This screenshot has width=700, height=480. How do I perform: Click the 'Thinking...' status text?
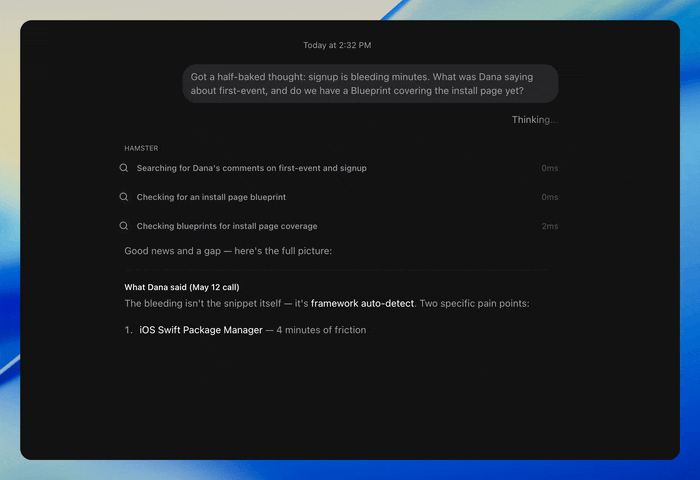(x=534, y=120)
